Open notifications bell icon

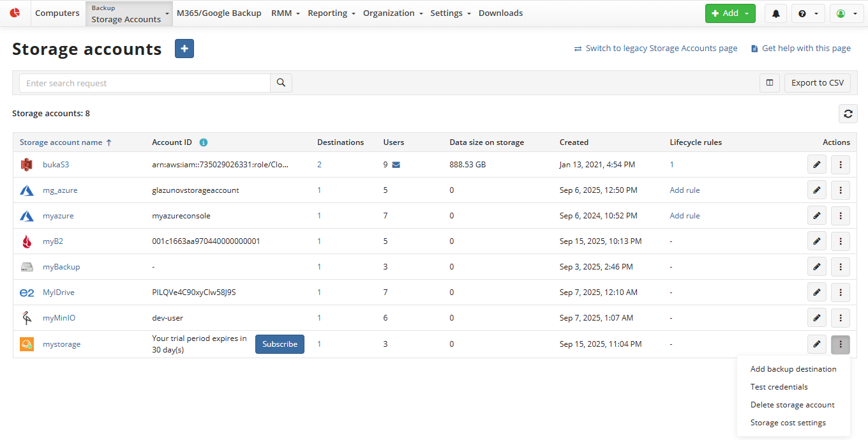coord(775,13)
